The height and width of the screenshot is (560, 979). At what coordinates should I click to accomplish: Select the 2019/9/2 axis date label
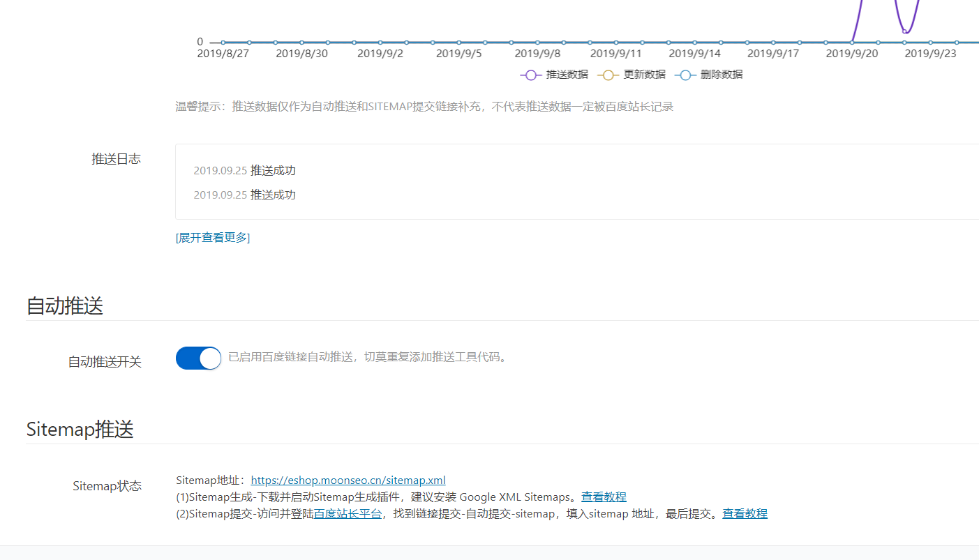tap(380, 54)
